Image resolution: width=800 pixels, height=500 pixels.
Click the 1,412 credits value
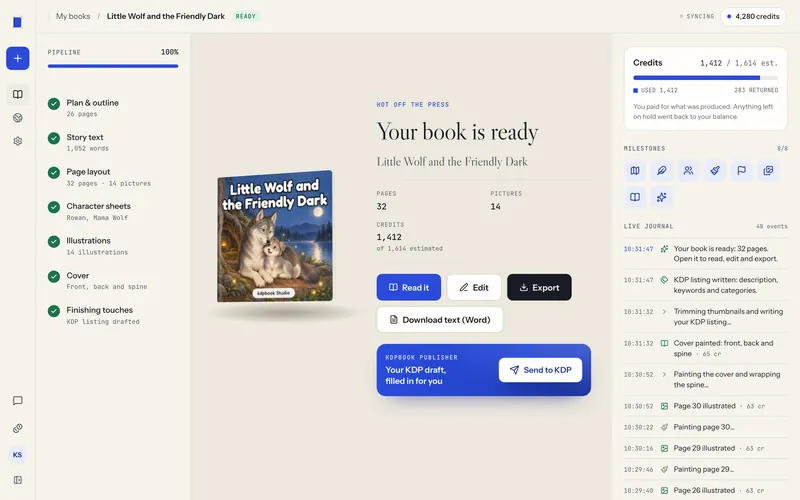[x=389, y=237]
